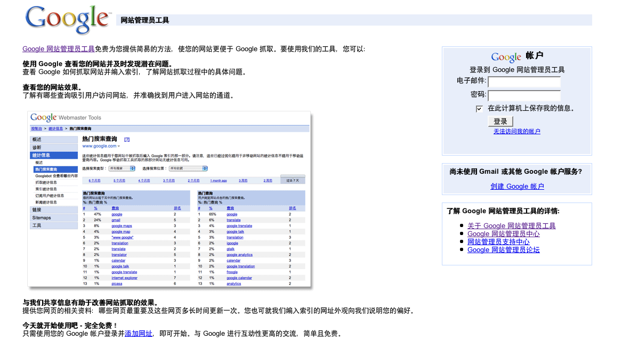Screen dimensions: 630x364
Task: Select the 过去 7 天 time range tab
Action: coord(293,180)
